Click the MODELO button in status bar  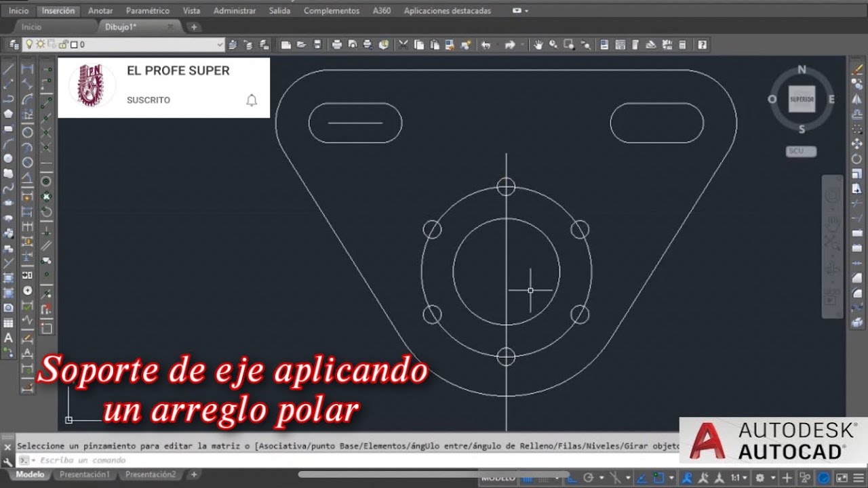coord(498,478)
